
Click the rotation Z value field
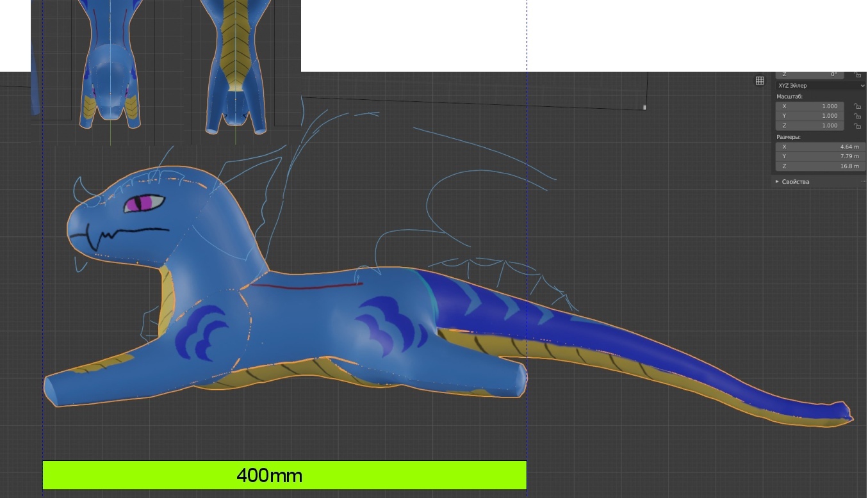tap(810, 75)
